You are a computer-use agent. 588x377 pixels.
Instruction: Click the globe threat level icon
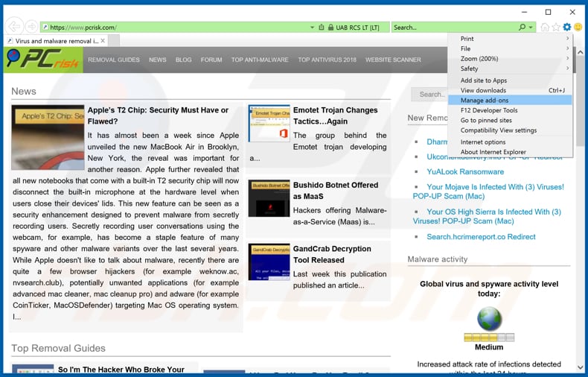pyautogui.click(x=489, y=318)
